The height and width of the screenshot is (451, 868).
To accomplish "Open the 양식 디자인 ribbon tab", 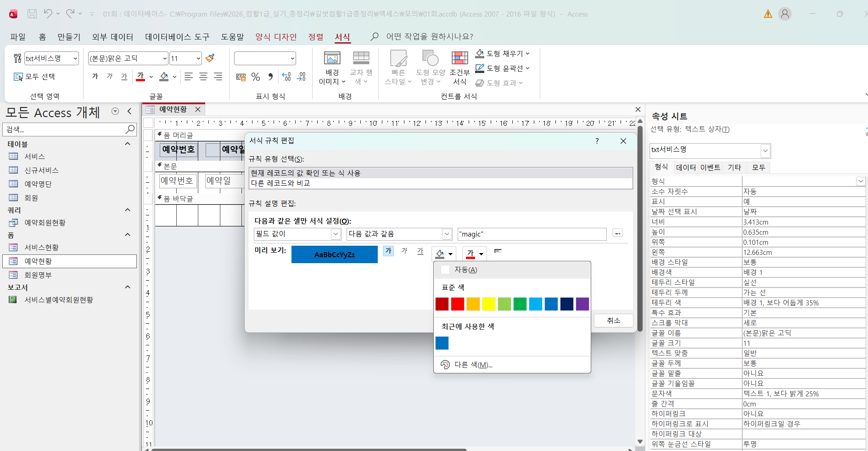I will pos(276,37).
